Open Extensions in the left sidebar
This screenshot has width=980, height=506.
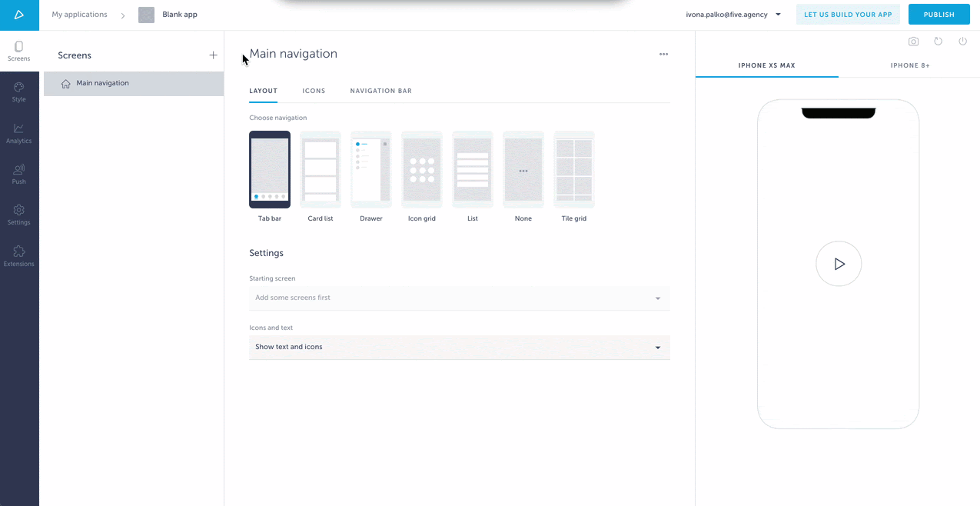click(x=18, y=256)
